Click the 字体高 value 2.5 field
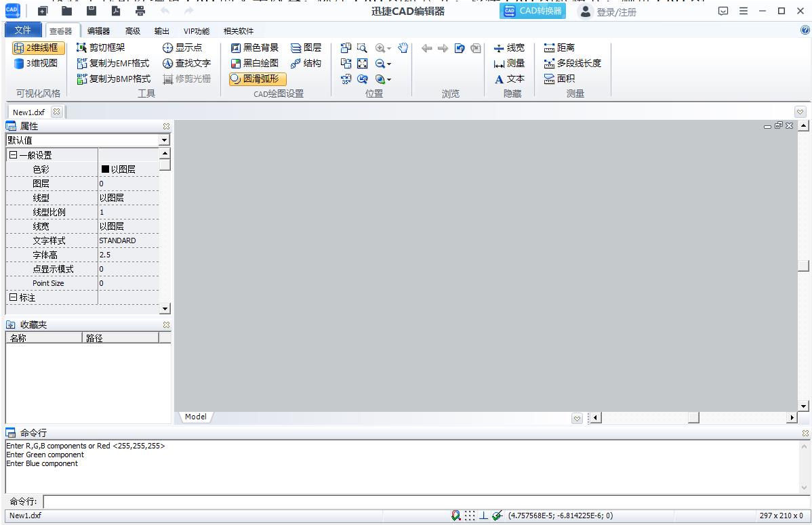The width and height of the screenshot is (812, 525). click(128, 255)
